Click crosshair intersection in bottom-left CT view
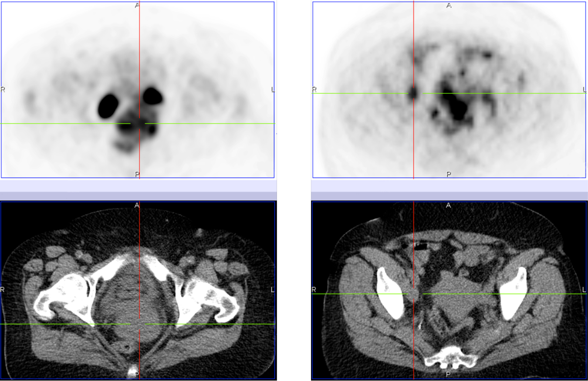The height and width of the screenshot is (381, 588). pyautogui.click(x=139, y=324)
